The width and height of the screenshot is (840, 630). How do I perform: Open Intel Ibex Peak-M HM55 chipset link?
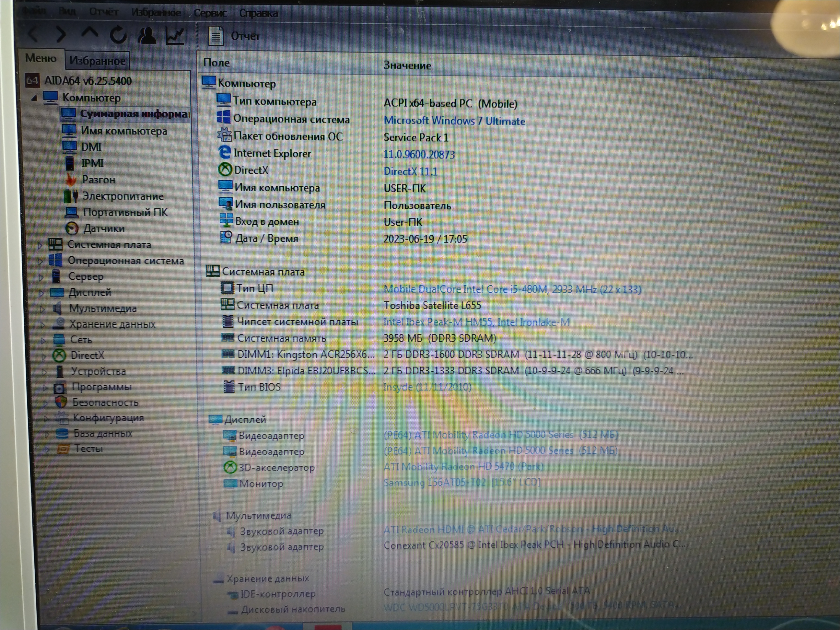click(x=476, y=322)
